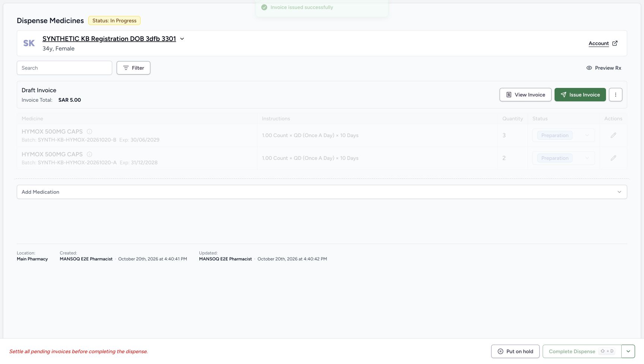The image size is (644, 364).
Task: Click the red settle pending invoices warning
Action: 79,351
